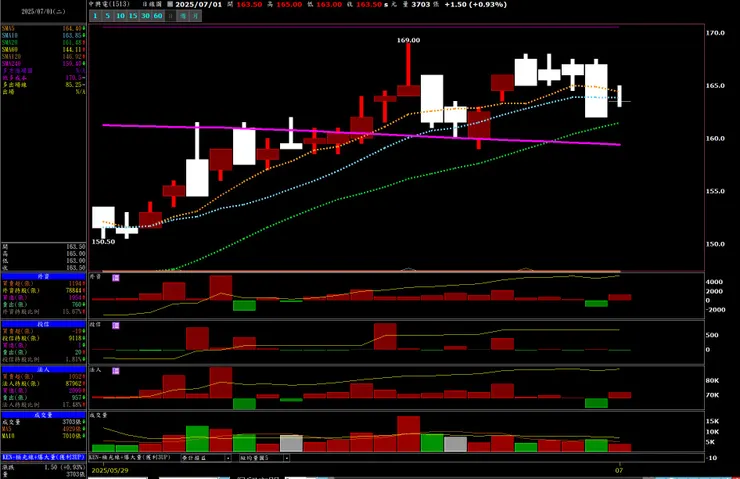Click the SMA120 legend row

43,57
